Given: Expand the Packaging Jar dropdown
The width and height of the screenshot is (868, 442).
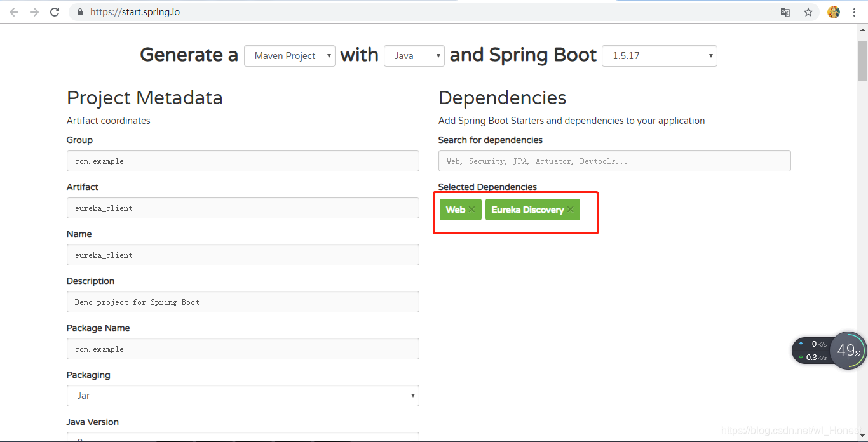Looking at the screenshot, I should [x=243, y=396].
